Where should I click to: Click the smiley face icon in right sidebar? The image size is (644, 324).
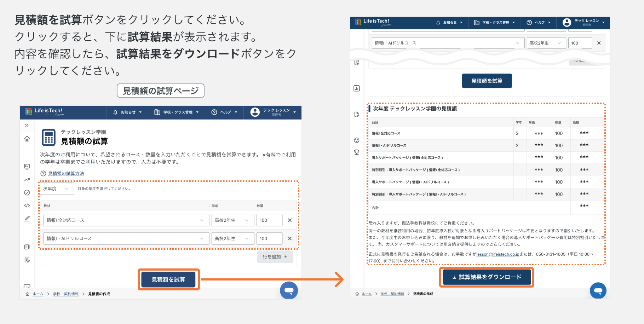click(357, 140)
